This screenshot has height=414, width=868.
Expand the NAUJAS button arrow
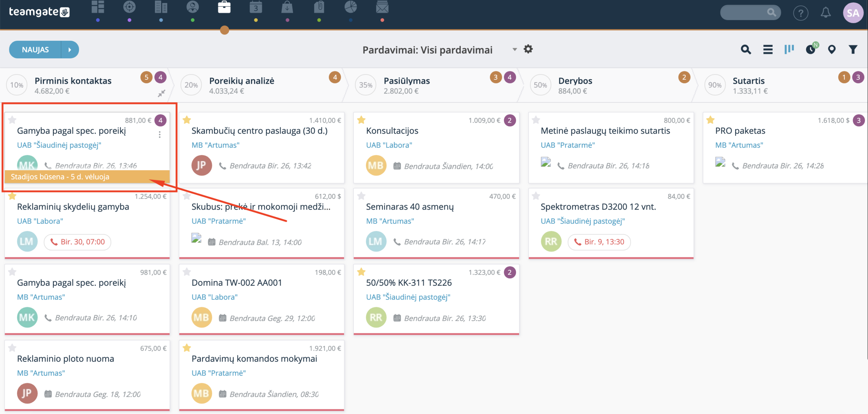coord(70,50)
